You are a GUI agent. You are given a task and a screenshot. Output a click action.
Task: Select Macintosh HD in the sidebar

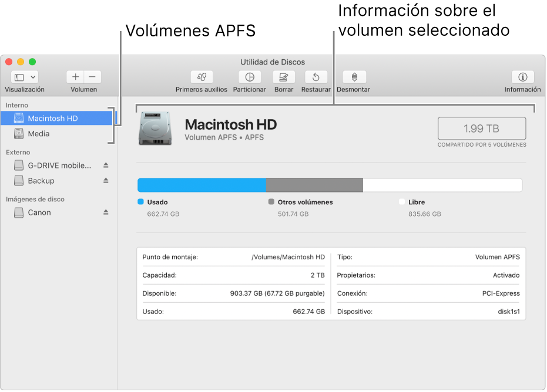point(53,119)
